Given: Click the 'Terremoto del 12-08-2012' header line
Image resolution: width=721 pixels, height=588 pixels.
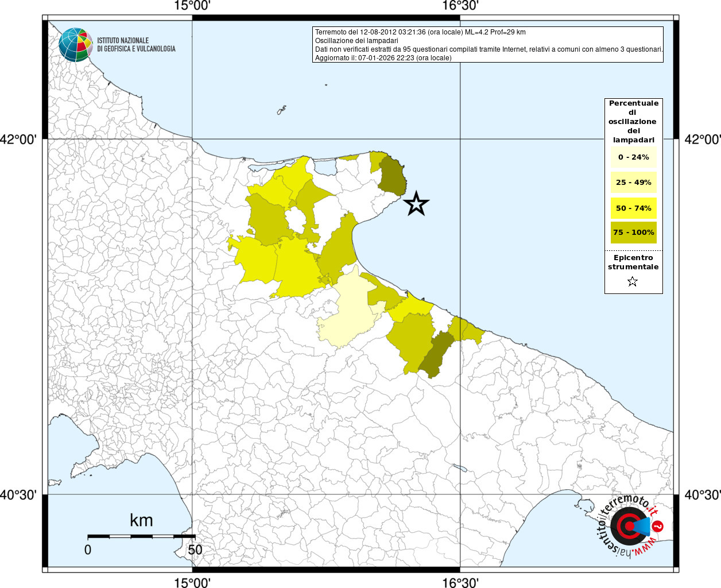Looking at the screenshot, I should coord(420,32).
